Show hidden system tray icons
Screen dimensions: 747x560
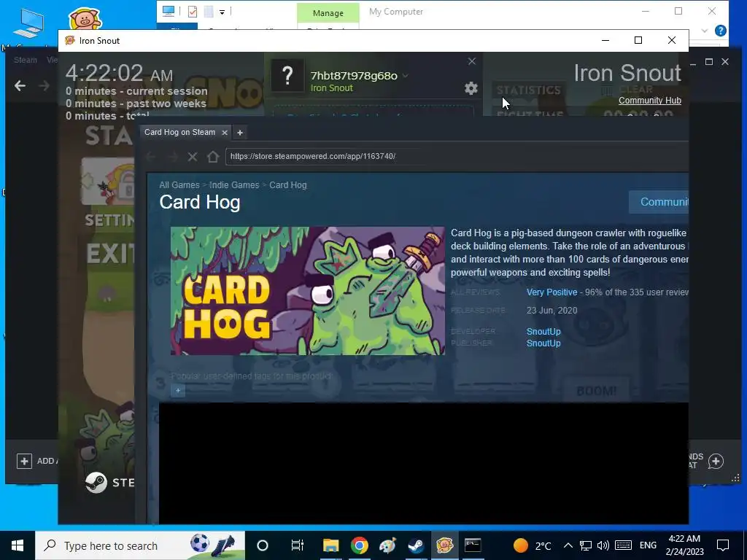(x=568, y=545)
